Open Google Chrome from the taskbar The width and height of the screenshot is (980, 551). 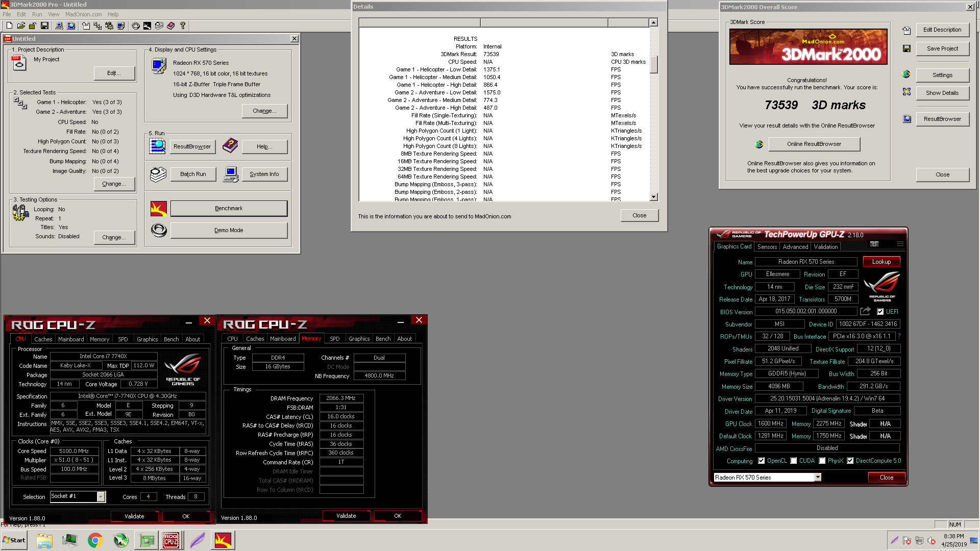[95, 540]
